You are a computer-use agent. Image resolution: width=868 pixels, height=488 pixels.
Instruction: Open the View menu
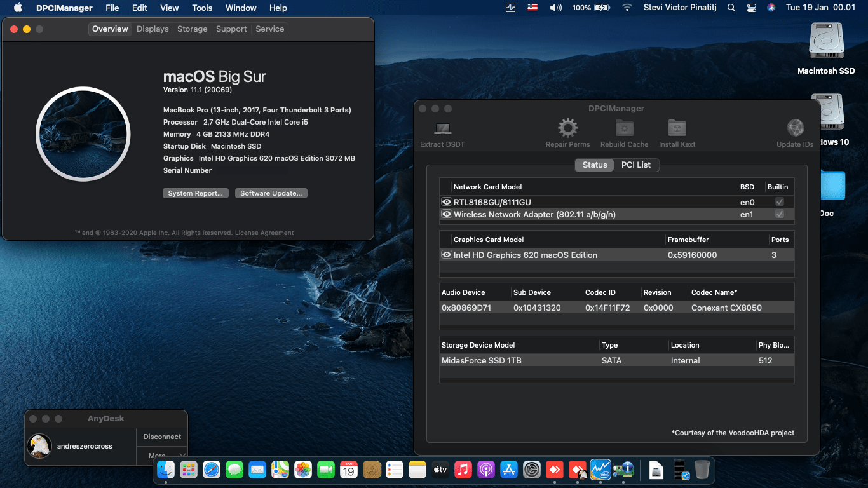click(x=169, y=8)
